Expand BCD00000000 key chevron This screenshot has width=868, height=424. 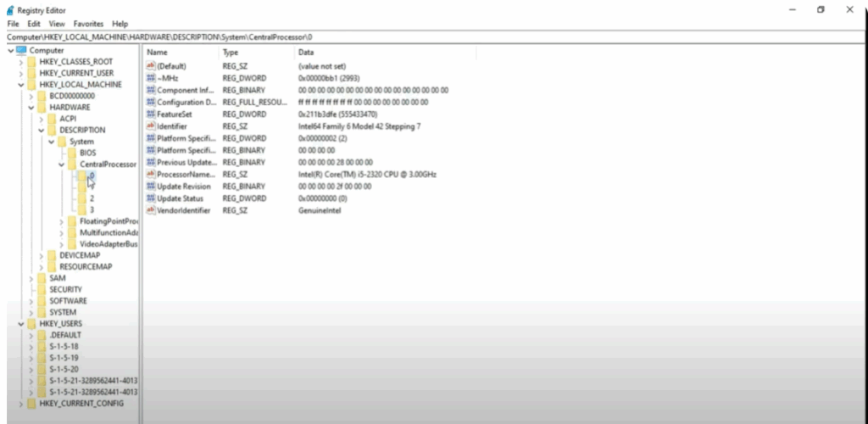31,97
